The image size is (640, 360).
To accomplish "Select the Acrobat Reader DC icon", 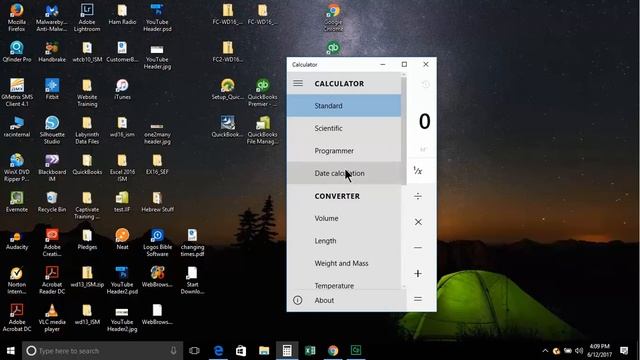I will 52,280.
